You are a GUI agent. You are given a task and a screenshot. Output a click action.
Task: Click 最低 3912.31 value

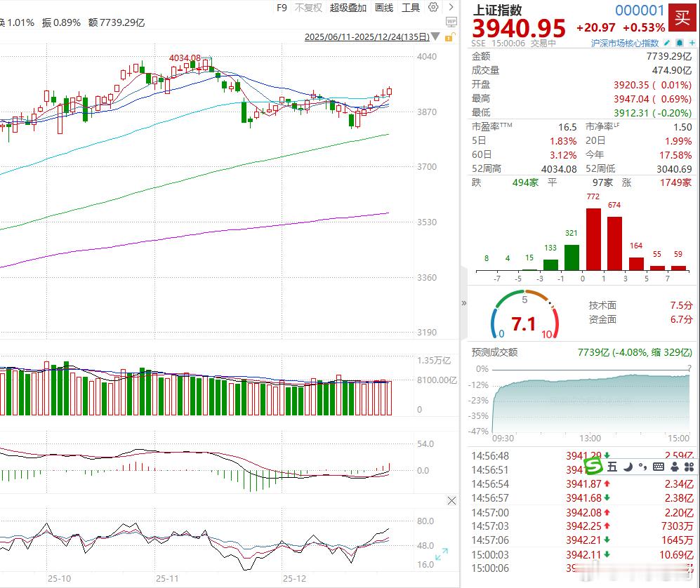point(652,113)
